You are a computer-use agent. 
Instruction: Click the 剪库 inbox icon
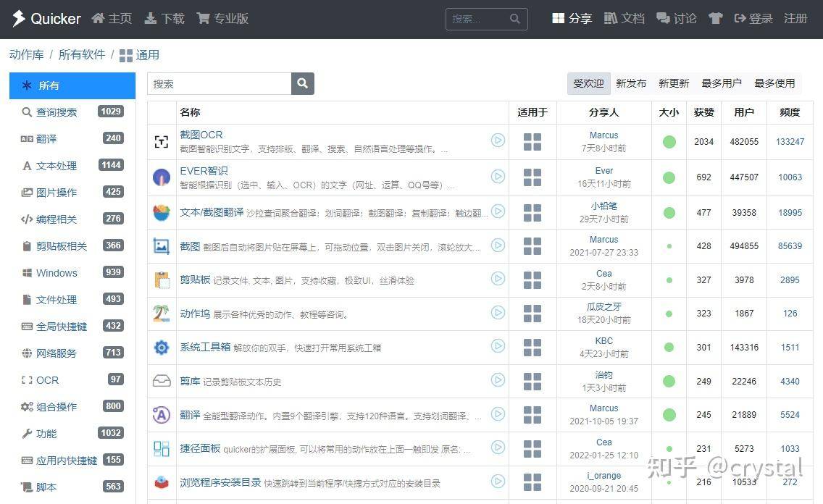[x=162, y=382]
